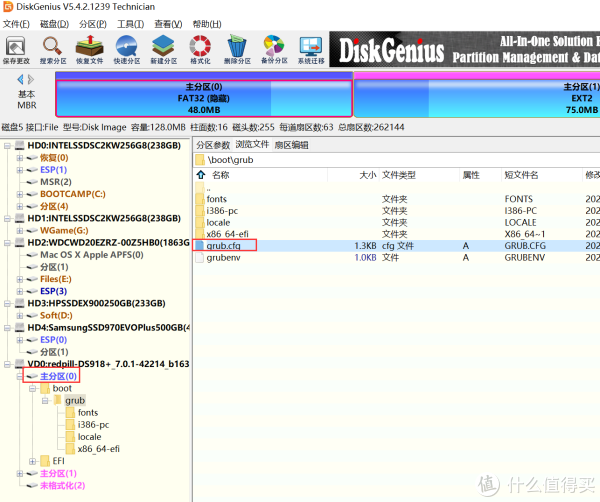Open the 恢复文件 (Recover Files) tool
Screen dimensions: 600x502
tap(89, 48)
